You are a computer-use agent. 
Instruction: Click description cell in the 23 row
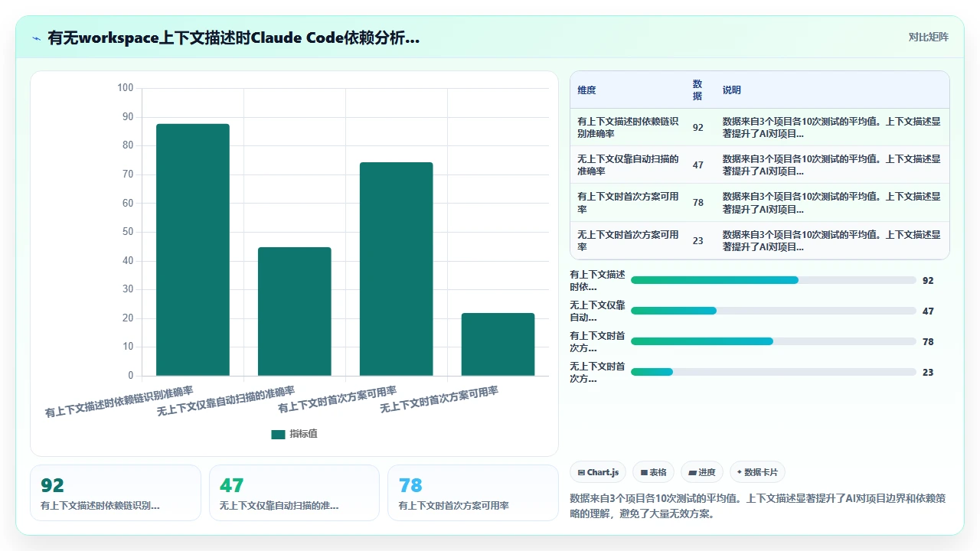click(831, 240)
